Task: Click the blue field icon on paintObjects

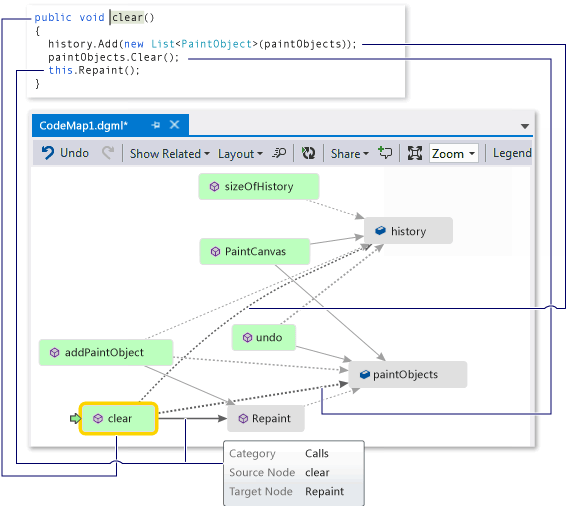Action: 365,374
